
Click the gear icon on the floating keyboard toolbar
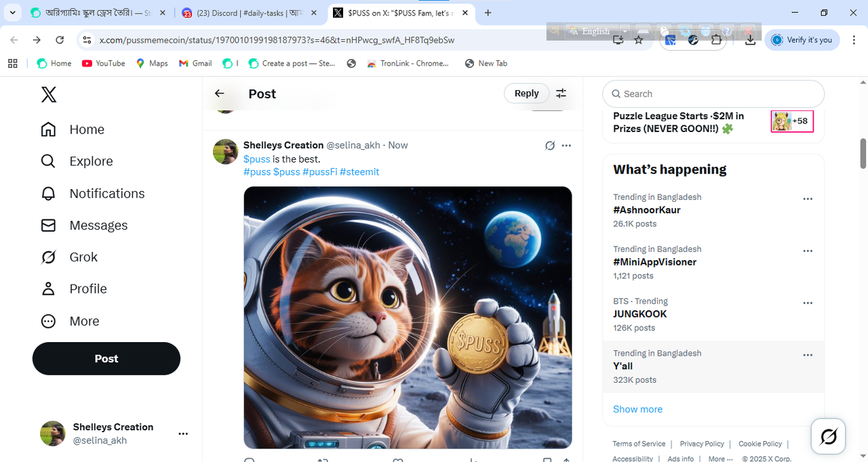[x=685, y=31]
